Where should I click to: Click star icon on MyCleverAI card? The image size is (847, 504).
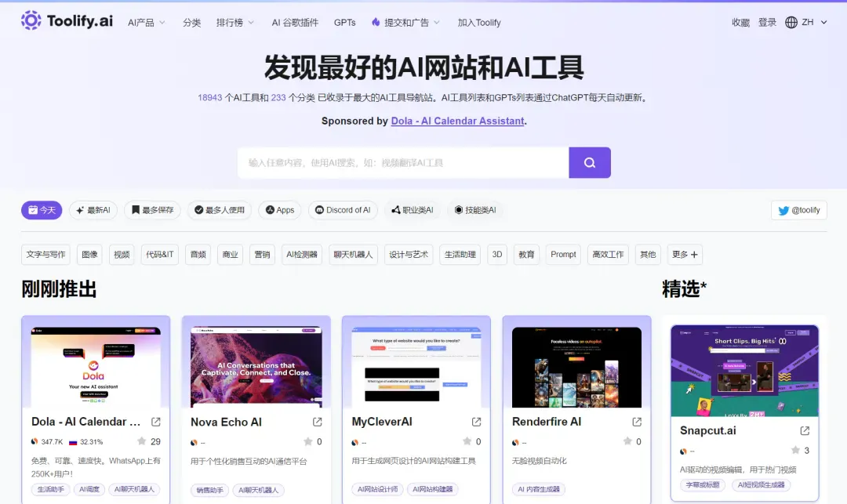pos(467,441)
